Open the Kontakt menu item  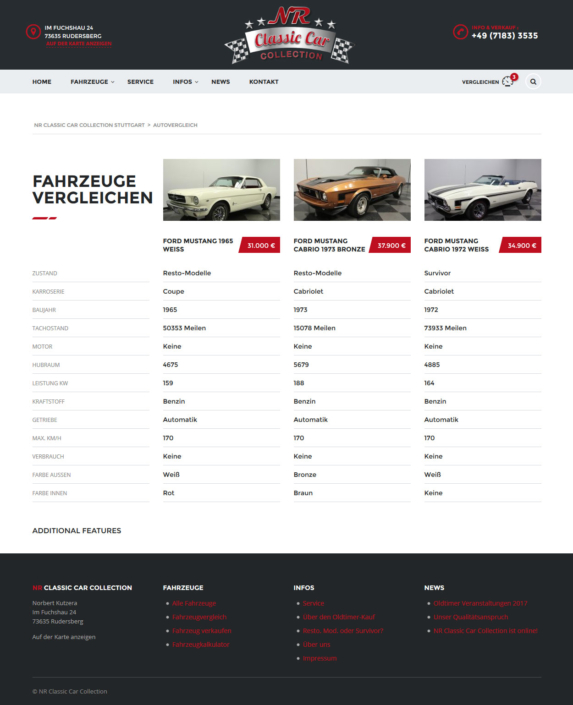[264, 82]
